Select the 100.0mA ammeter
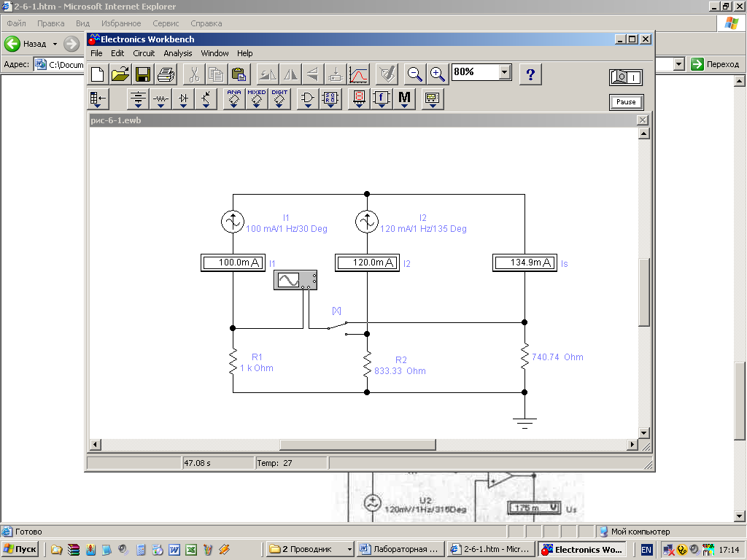Image resolution: width=747 pixels, height=560 pixels. (x=233, y=262)
